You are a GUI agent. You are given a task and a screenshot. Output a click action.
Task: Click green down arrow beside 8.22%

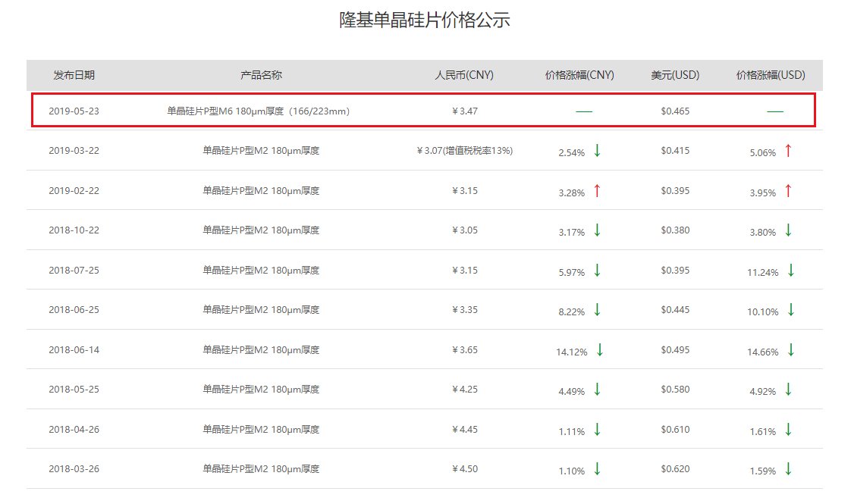pos(597,310)
